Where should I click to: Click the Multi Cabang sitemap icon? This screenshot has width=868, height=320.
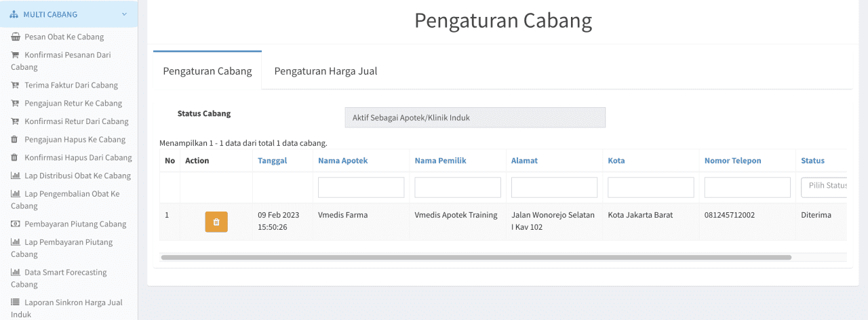pyautogui.click(x=14, y=14)
